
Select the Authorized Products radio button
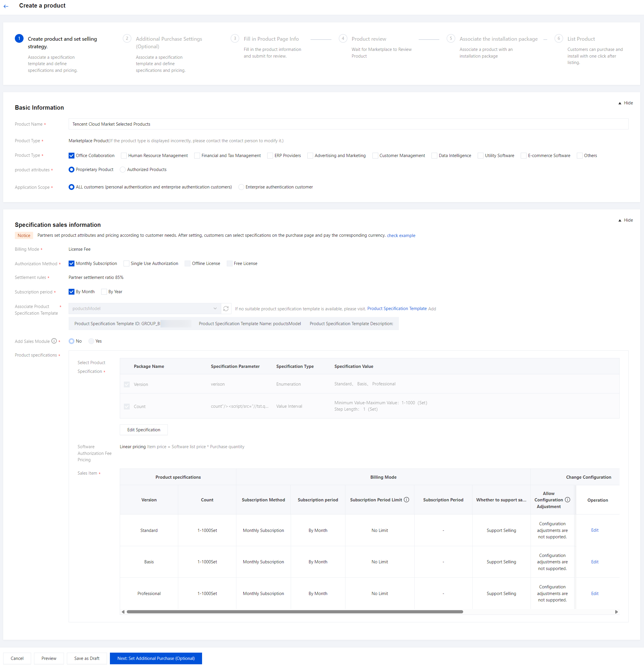123,170
